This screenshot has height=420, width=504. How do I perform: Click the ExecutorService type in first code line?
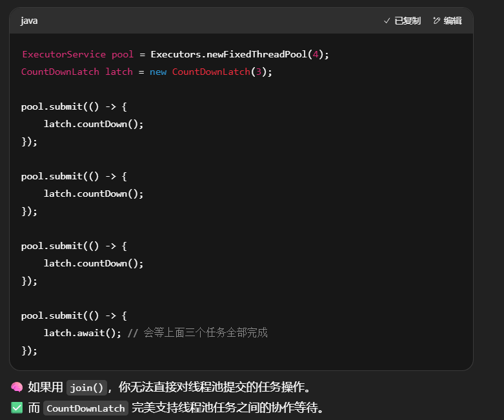pyautogui.click(x=63, y=55)
